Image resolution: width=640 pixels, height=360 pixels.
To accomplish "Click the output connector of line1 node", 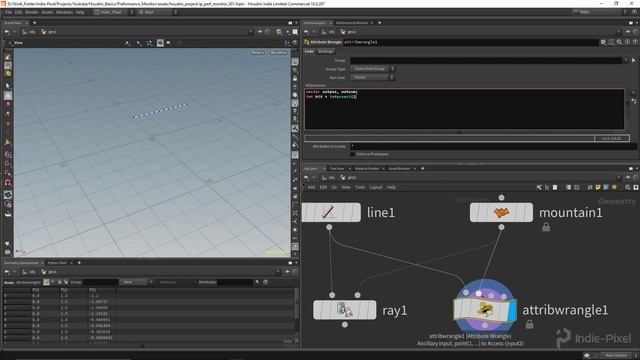I will (329, 227).
